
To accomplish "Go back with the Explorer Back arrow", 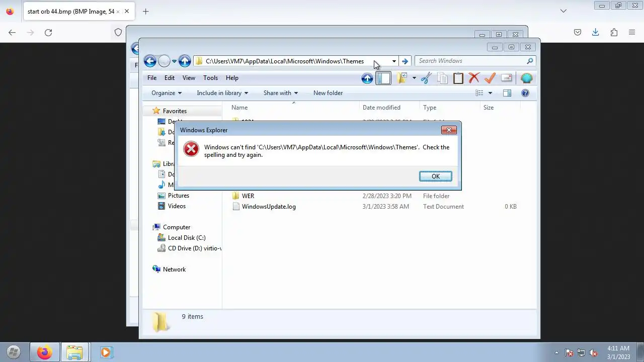I will point(150,61).
